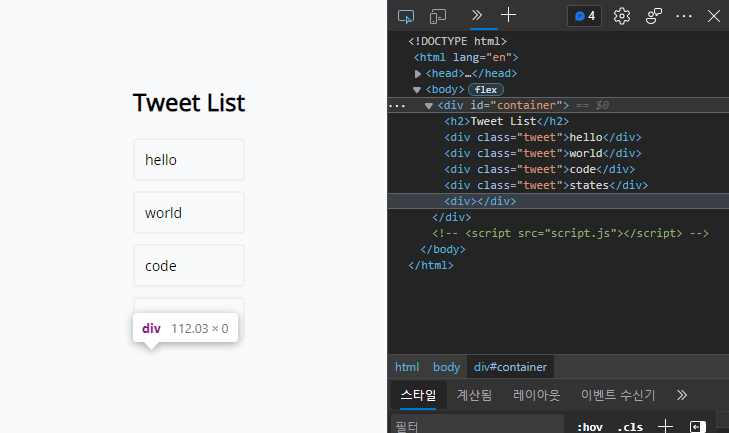Switch to the 레이아웃 tab
Image resolution: width=729 pixels, height=433 pixels.
[536, 395]
